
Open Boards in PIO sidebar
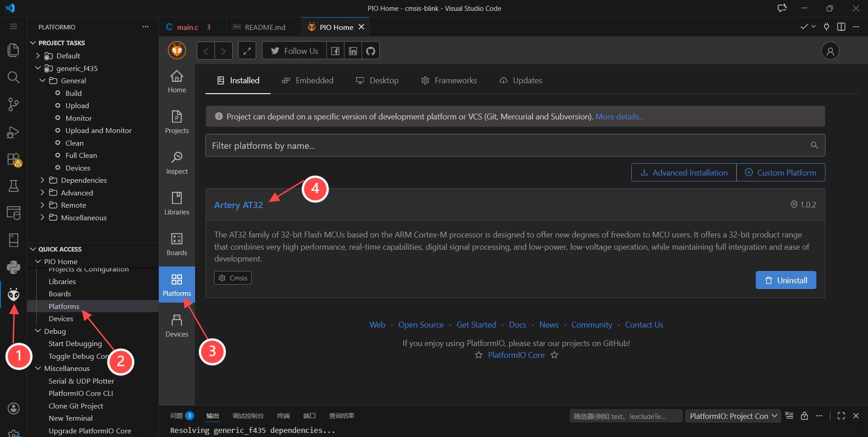point(177,244)
